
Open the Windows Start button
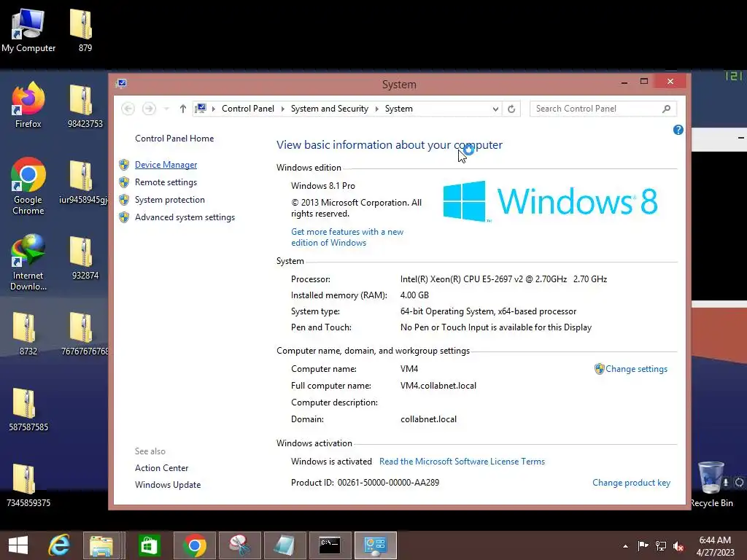point(18,545)
